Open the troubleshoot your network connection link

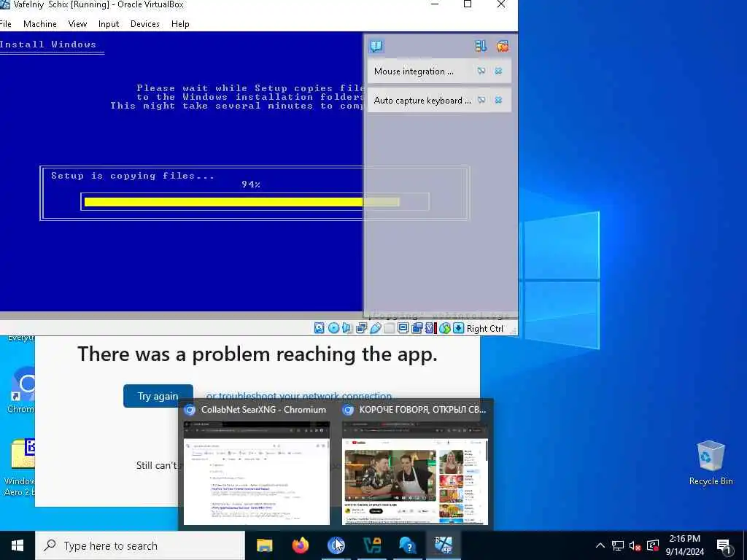[298, 396]
